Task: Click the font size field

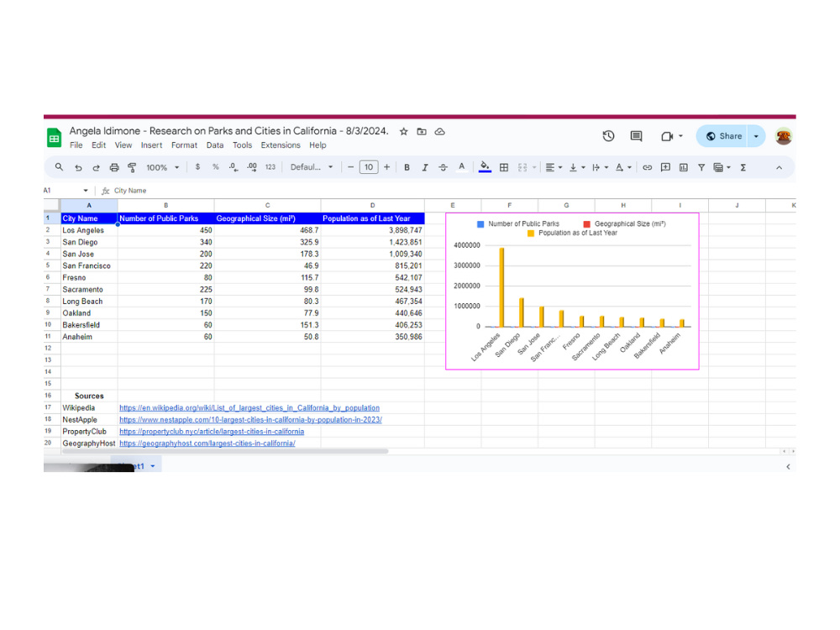Action: tap(369, 167)
